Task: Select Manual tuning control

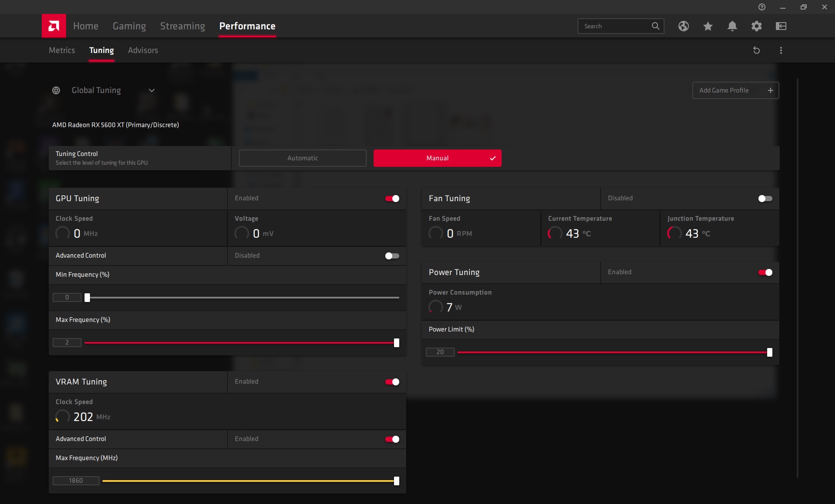Action: [438, 158]
